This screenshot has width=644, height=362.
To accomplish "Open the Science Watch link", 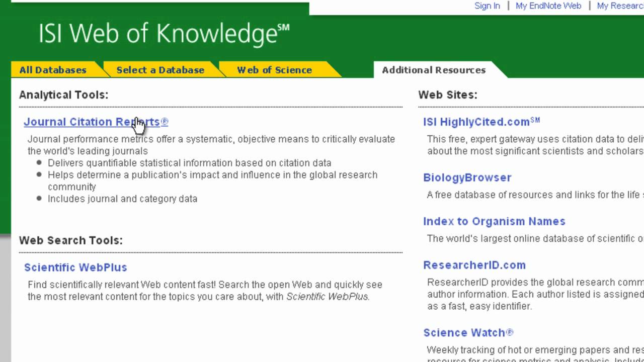I will 468,333.
